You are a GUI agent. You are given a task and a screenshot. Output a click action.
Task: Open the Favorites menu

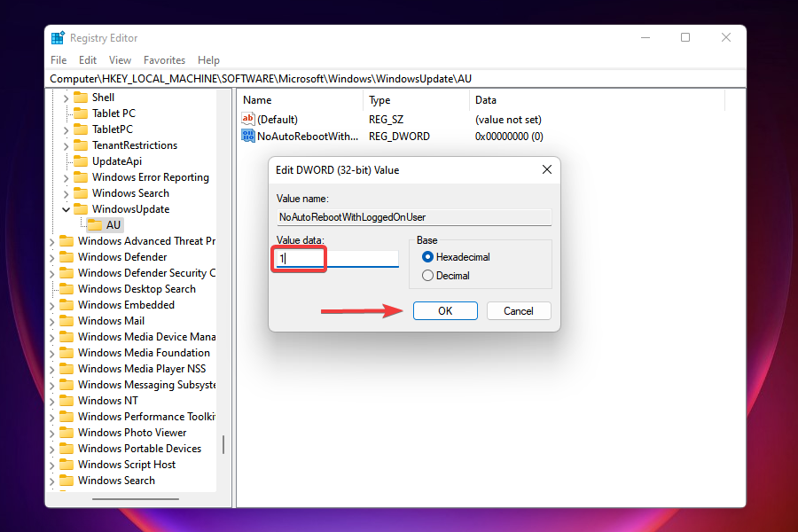164,60
